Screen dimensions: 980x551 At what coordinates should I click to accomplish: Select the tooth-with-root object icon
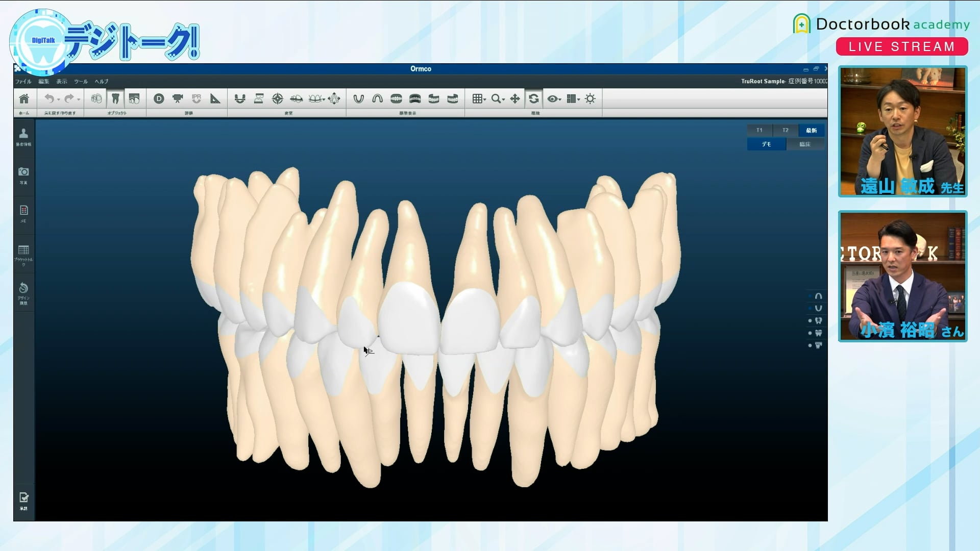[115, 98]
